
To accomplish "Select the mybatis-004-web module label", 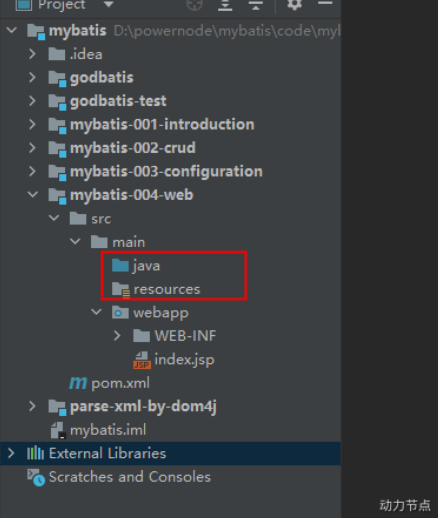I will (x=132, y=195).
